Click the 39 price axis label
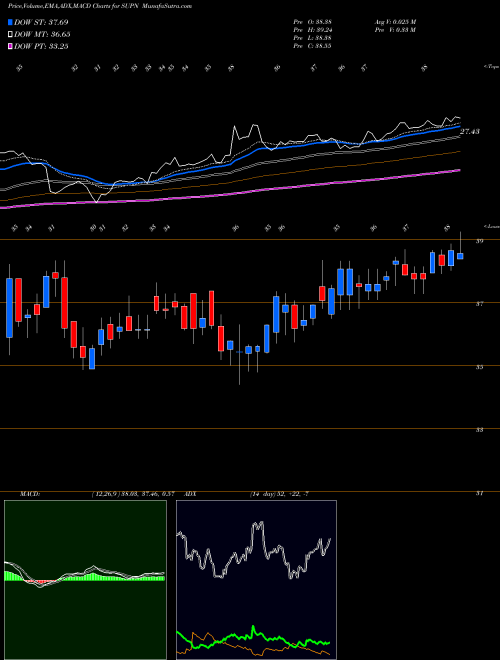Screen dimensions: 500x660 click(479, 241)
